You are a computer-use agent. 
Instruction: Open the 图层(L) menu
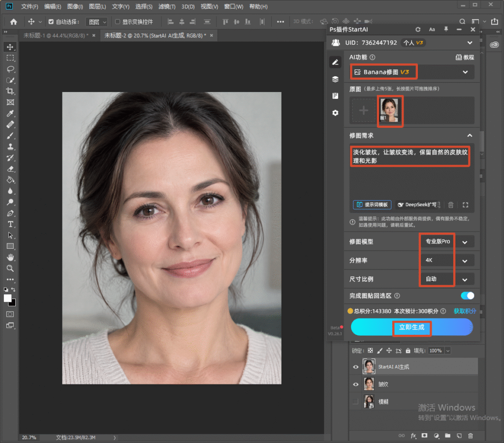(97, 6)
